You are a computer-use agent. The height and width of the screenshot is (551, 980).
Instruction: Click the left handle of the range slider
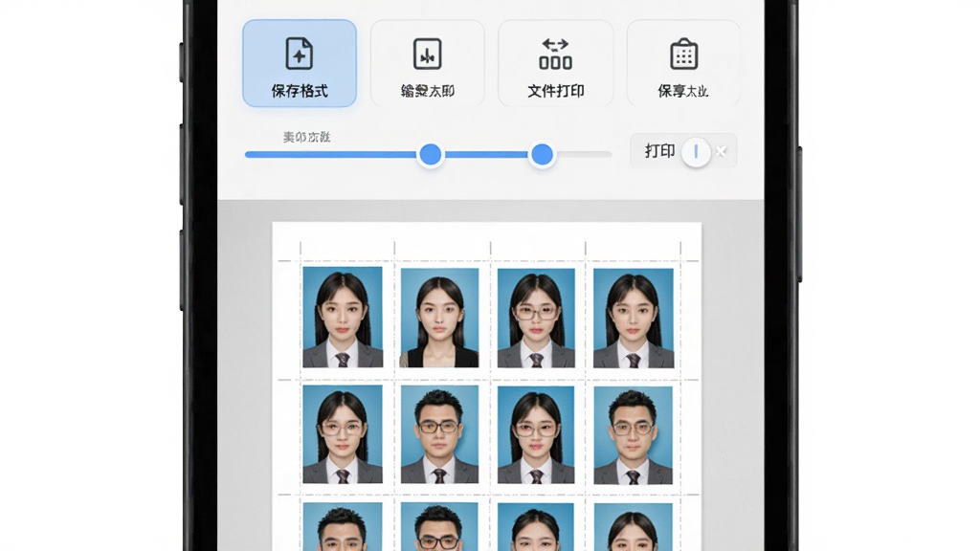coord(430,154)
